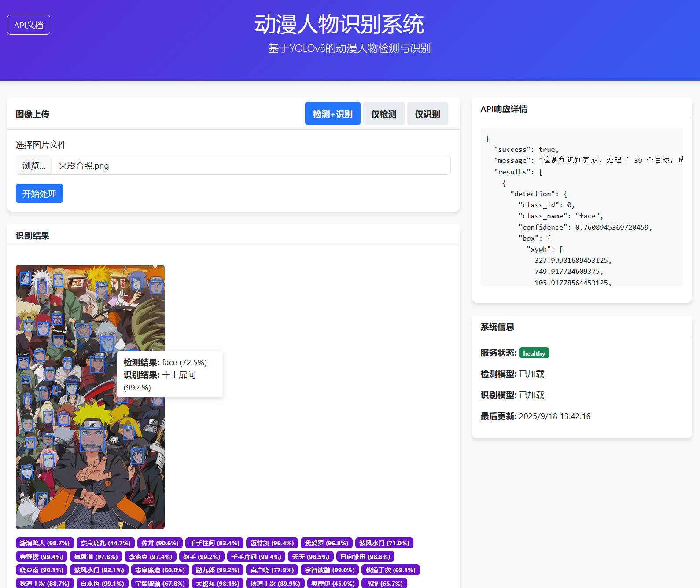Screen dimensions: 700x588
Task: Click the 识别结果 section heading
Action: pyautogui.click(x=33, y=235)
